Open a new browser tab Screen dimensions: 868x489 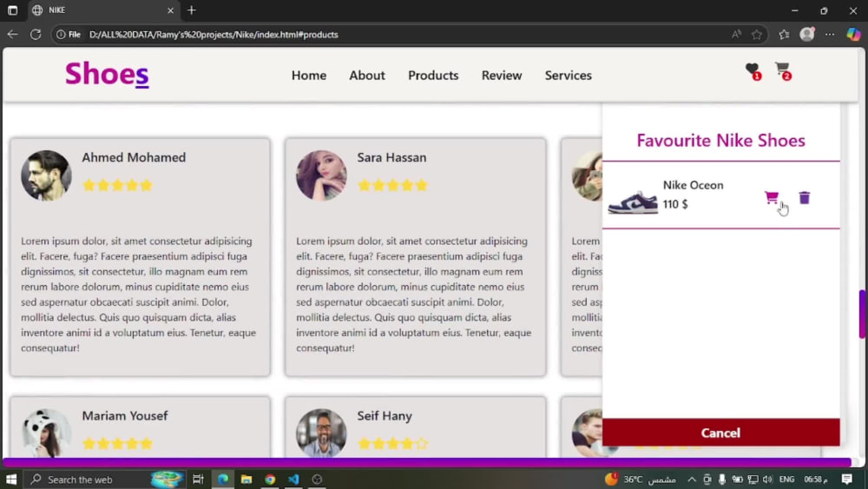192,10
